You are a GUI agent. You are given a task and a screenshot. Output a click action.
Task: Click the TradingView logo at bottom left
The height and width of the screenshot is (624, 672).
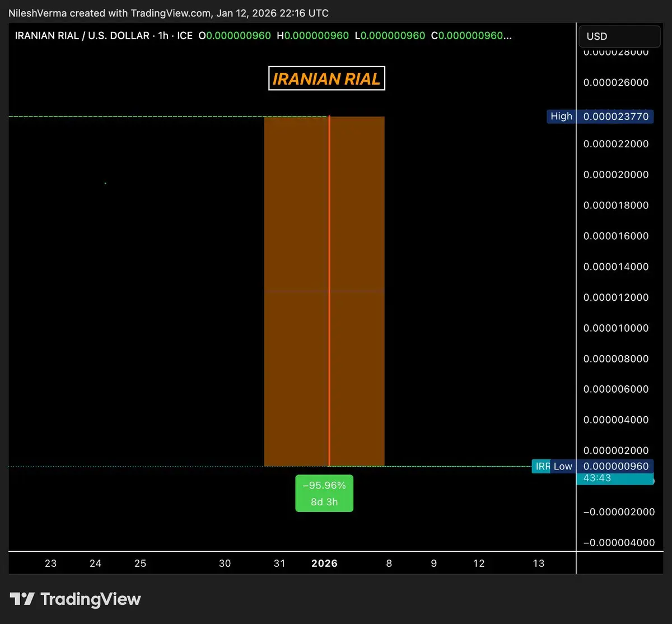(75, 599)
